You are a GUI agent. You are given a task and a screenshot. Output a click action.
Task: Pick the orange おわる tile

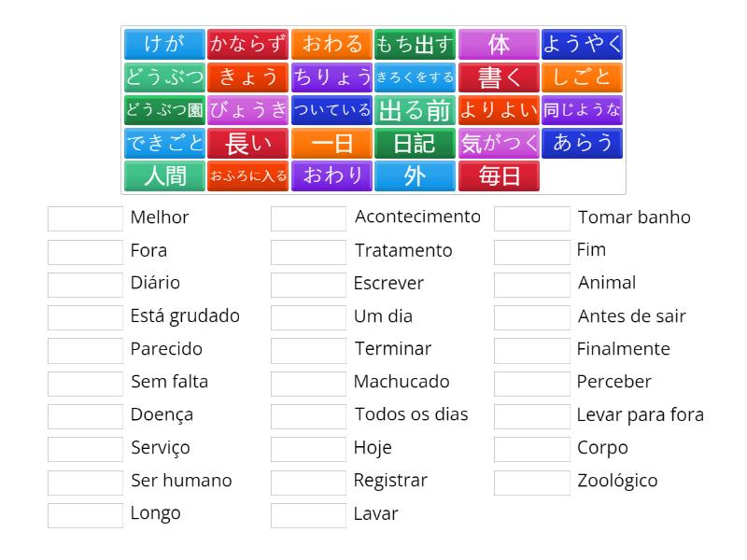[x=331, y=44]
